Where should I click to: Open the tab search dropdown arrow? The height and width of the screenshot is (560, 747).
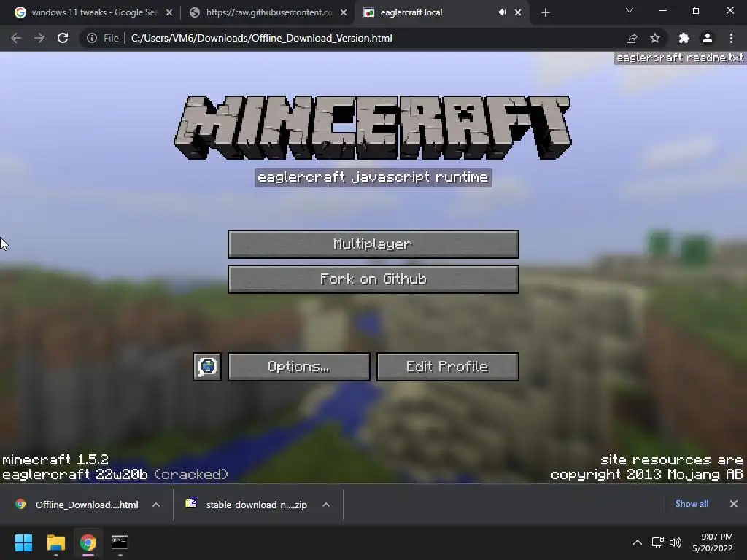[630, 10]
